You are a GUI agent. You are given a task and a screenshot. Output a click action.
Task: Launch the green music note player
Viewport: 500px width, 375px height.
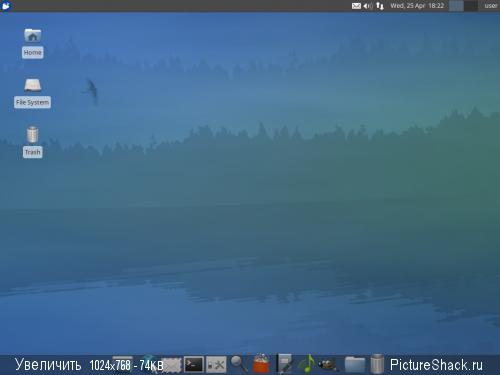pos(306,364)
